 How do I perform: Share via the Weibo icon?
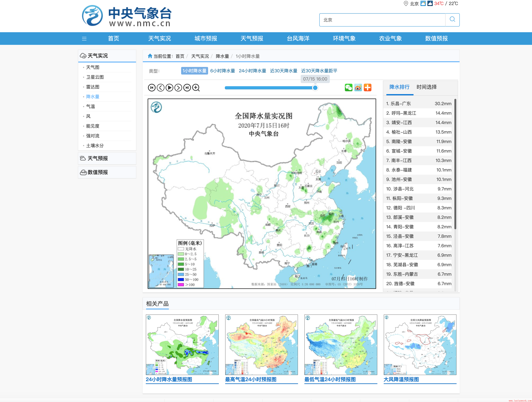click(358, 87)
